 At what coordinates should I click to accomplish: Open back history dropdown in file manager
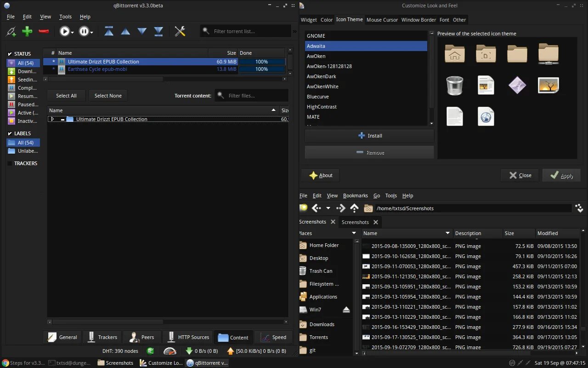click(328, 208)
